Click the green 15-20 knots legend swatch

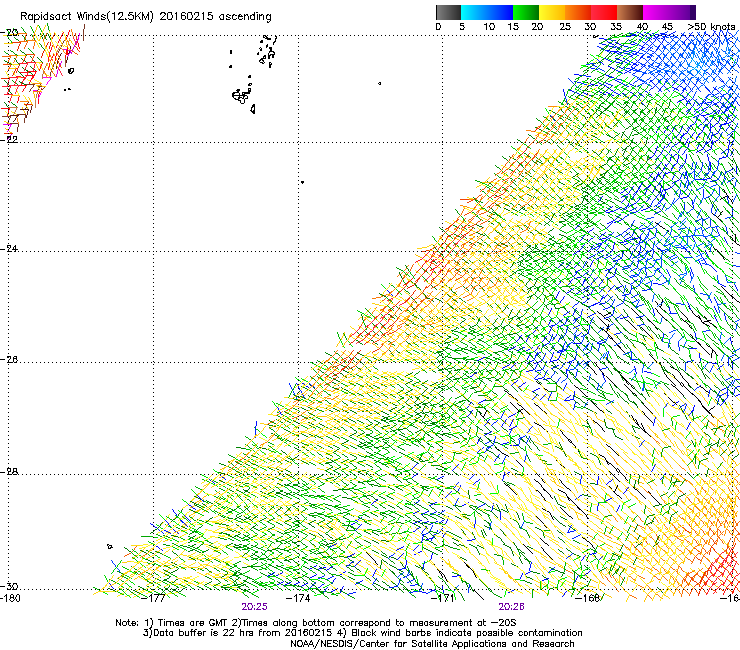[x=526, y=12]
